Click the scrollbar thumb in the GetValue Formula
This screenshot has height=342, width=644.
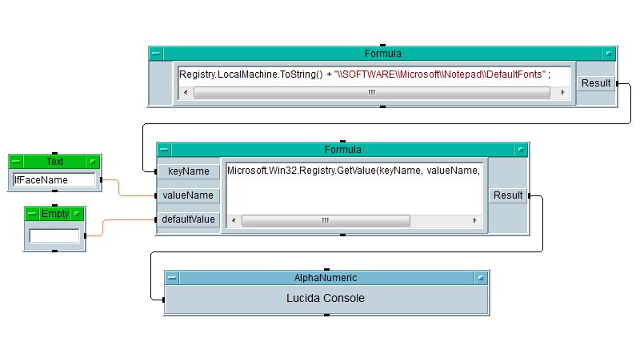pos(326,221)
